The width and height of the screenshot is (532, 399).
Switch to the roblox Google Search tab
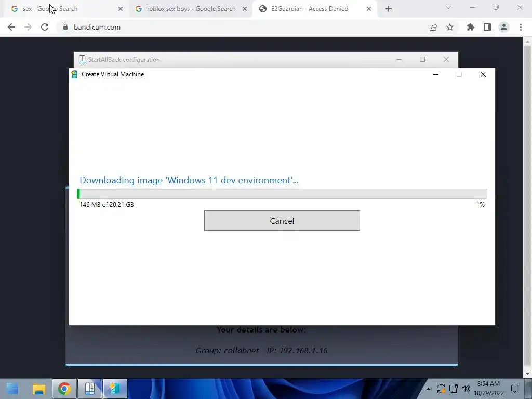(x=190, y=9)
